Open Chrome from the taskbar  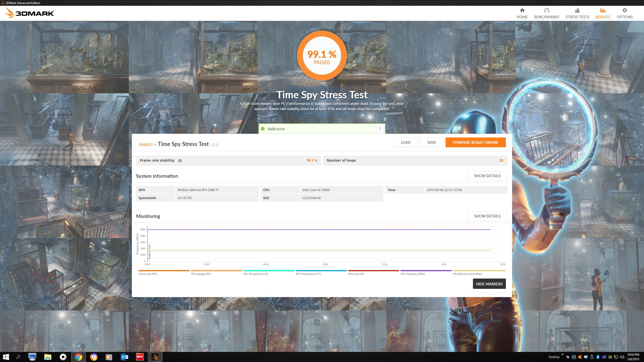(x=78, y=357)
